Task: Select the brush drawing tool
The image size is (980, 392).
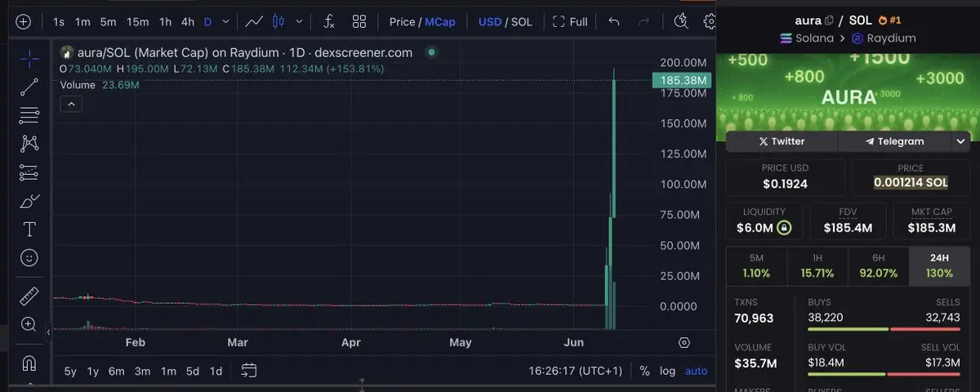Action: click(29, 201)
